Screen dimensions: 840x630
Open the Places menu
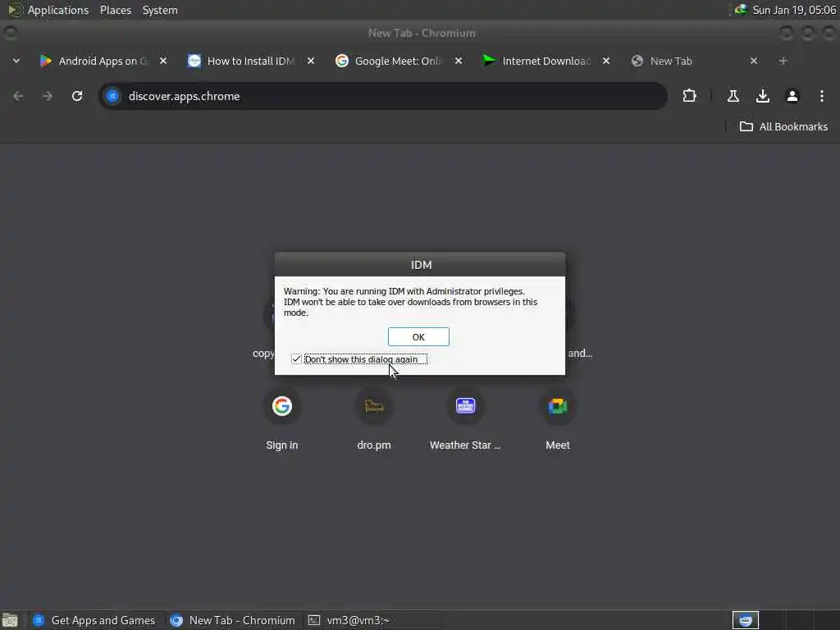(x=116, y=10)
